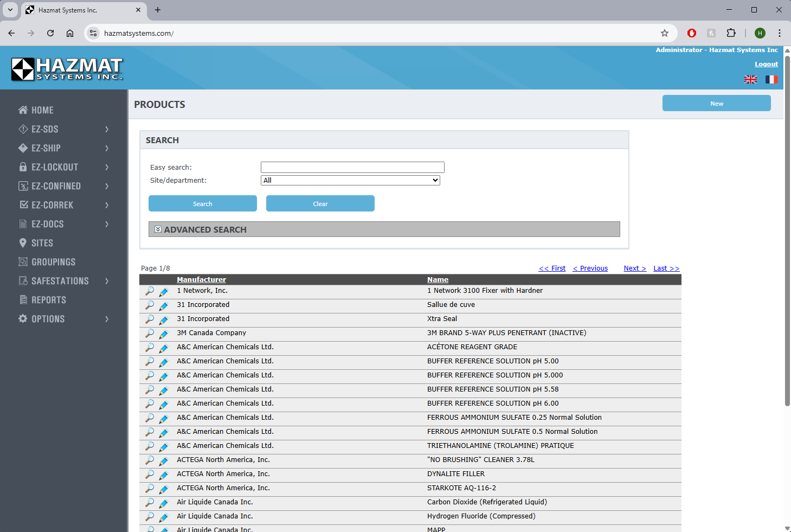Bookmark this page with the star icon
The width and height of the screenshot is (791, 532).
click(x=664, y=33)
